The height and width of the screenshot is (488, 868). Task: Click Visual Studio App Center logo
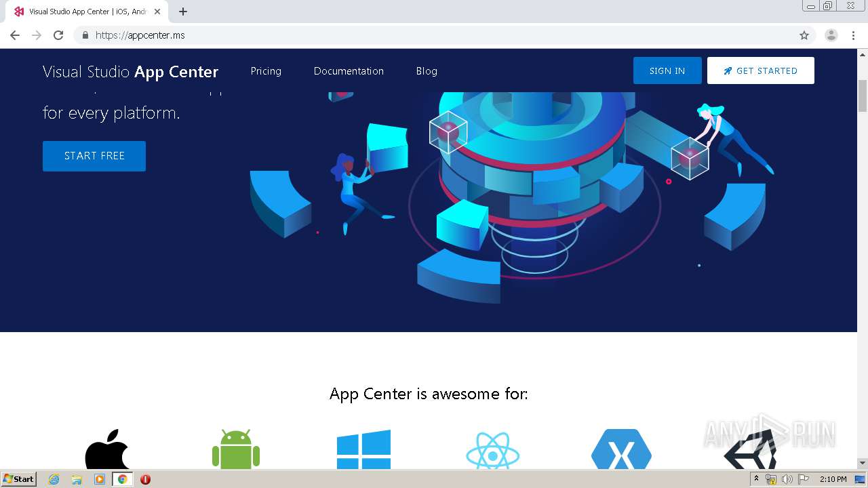click(130, 72)
